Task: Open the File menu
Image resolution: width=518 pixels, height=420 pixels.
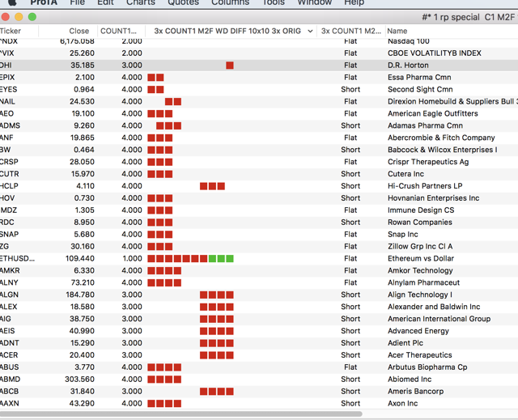Action: click(78, 2)
